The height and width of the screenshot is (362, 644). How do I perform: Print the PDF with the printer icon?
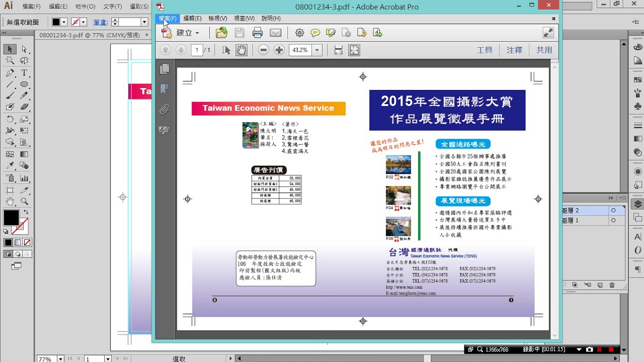tap(258, 33)
